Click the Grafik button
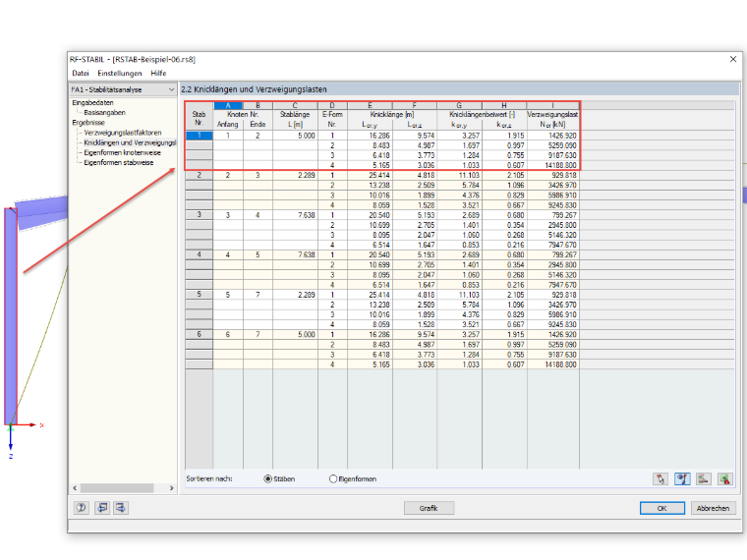747x560 pixels. pyautogui.click(x=429, y=508)
